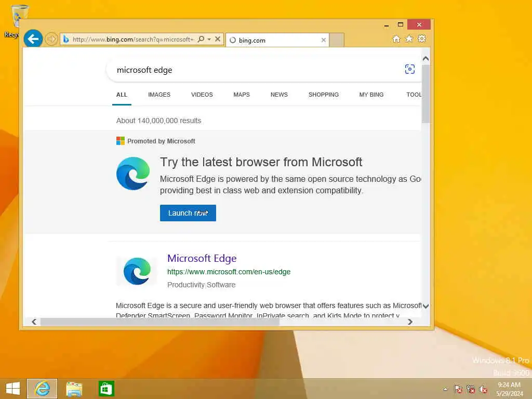Click the address bar search magnifier icon

click(201, 39)
